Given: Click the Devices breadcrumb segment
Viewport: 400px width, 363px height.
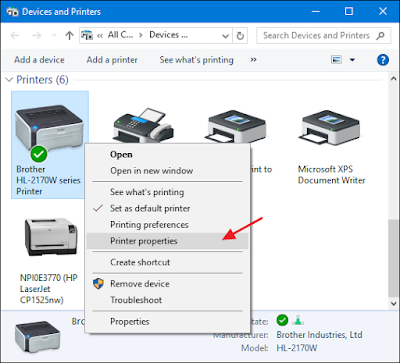Looking at the screenshot, I should coord(168,35).
